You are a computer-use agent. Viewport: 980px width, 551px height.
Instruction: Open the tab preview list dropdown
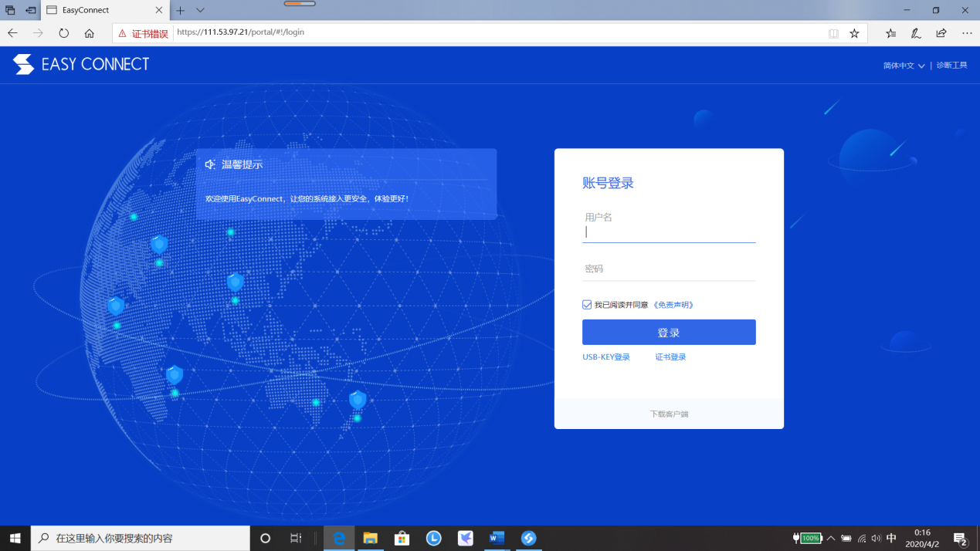201,10
